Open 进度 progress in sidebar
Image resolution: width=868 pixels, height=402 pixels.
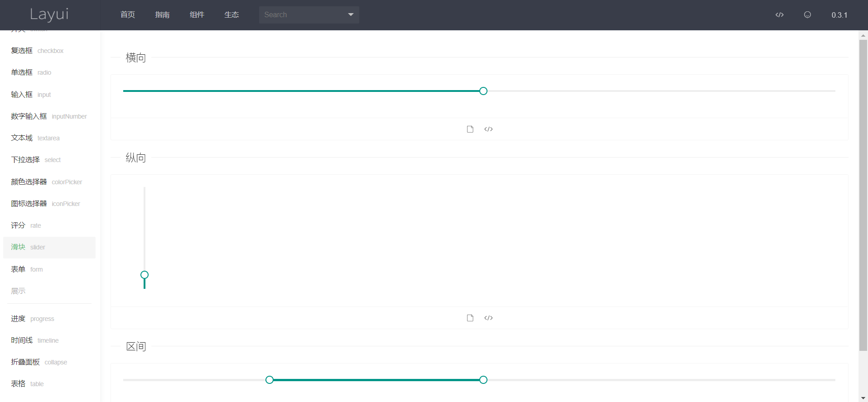click(49, 319)
